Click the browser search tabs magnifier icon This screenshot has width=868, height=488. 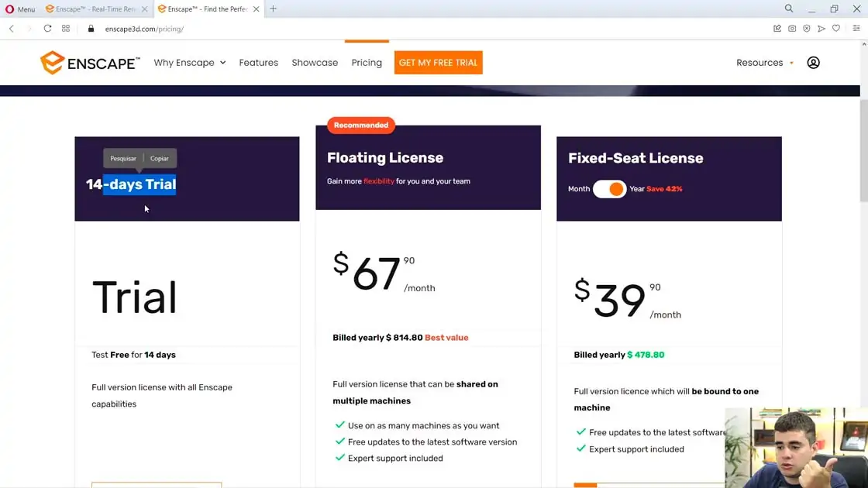[789, 9]
